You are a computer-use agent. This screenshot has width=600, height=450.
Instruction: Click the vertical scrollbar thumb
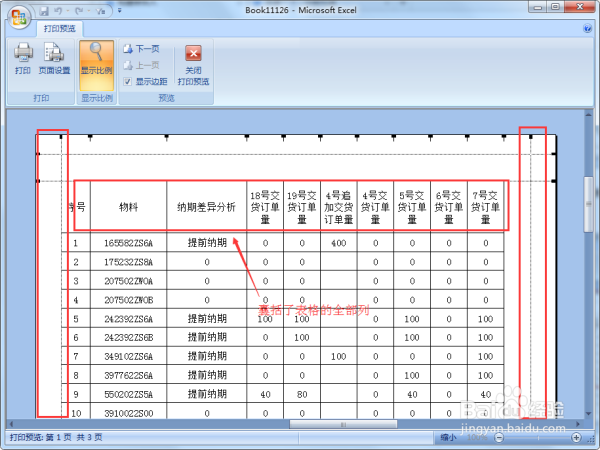tap(589, 204)
